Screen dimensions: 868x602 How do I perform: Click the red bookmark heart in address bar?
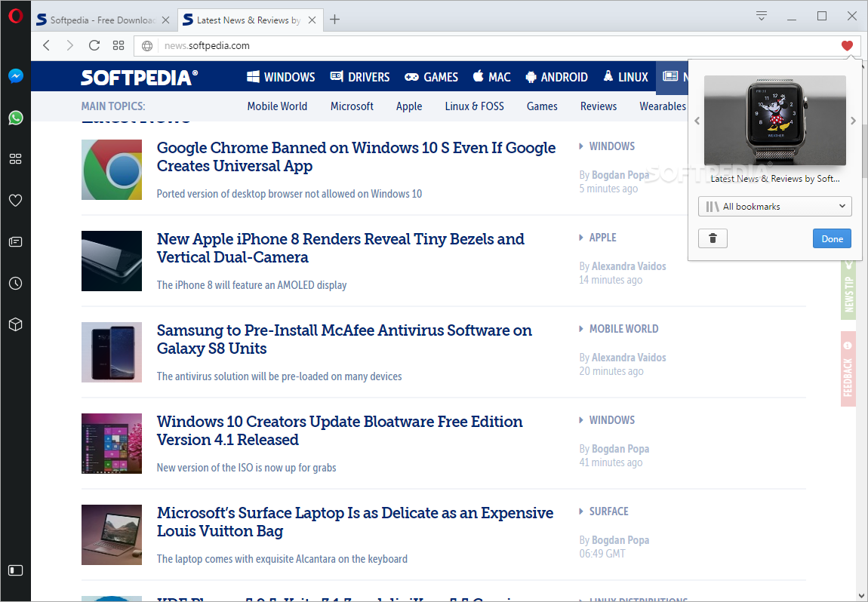point(847,46)
